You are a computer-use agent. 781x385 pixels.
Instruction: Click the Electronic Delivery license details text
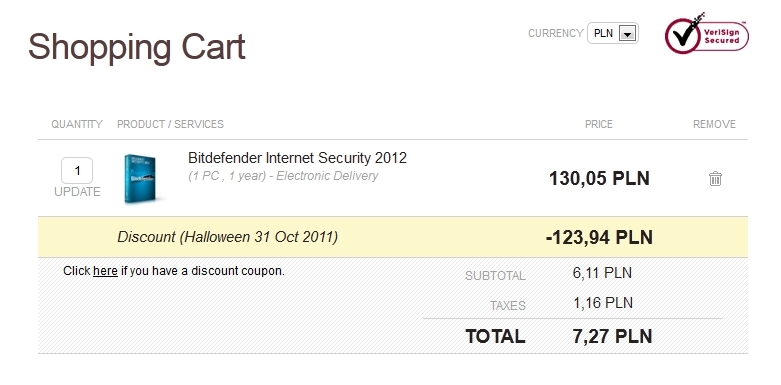(283, 176)
